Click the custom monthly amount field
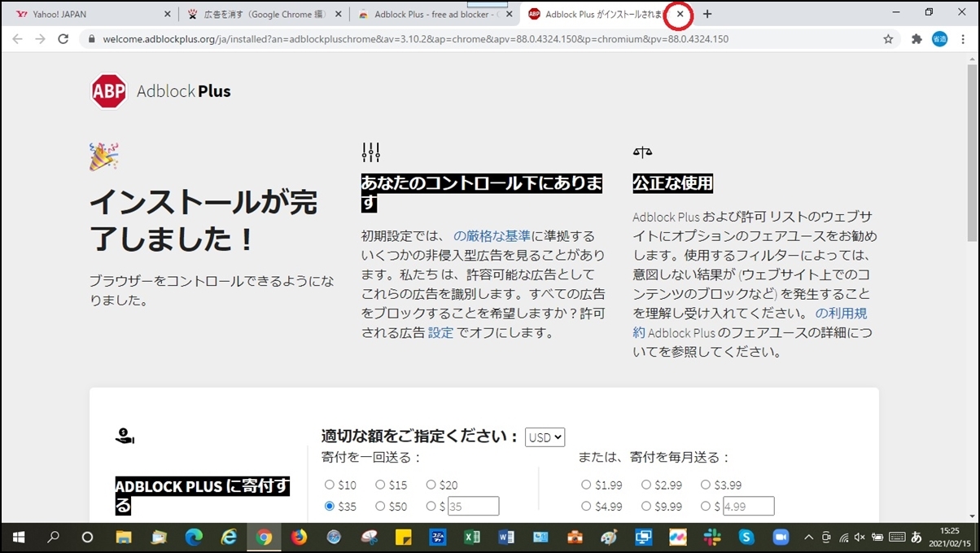980x553 pixels. coord(748,507)
